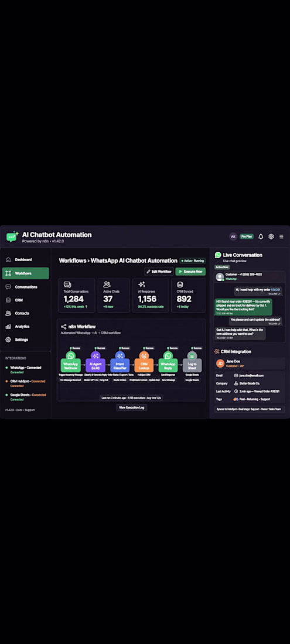Screen dimensions: 290x644
Task: Click the customer avatar in chat header
Action: [220, 276]
